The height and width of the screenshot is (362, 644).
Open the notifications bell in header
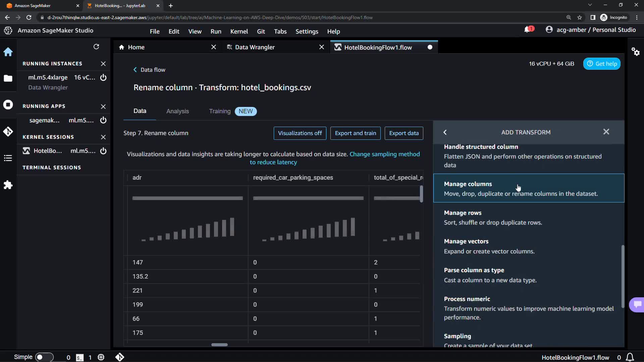tap(527, 30)
